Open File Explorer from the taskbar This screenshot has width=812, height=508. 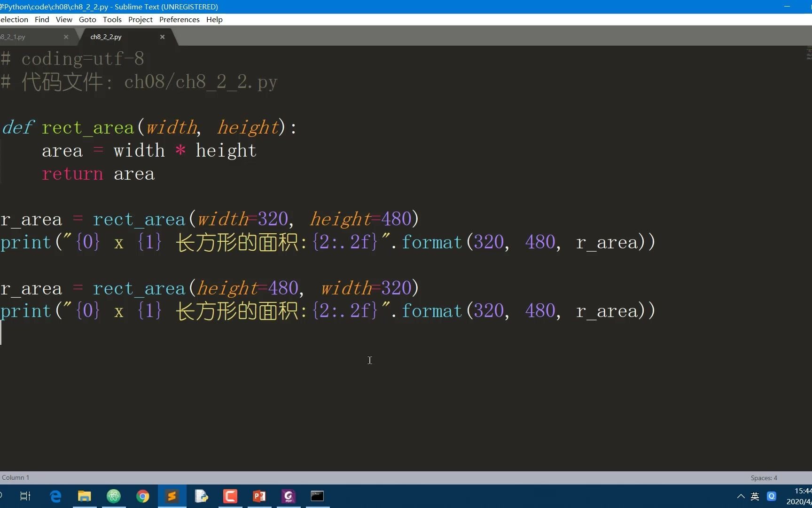tap(85, 496)
